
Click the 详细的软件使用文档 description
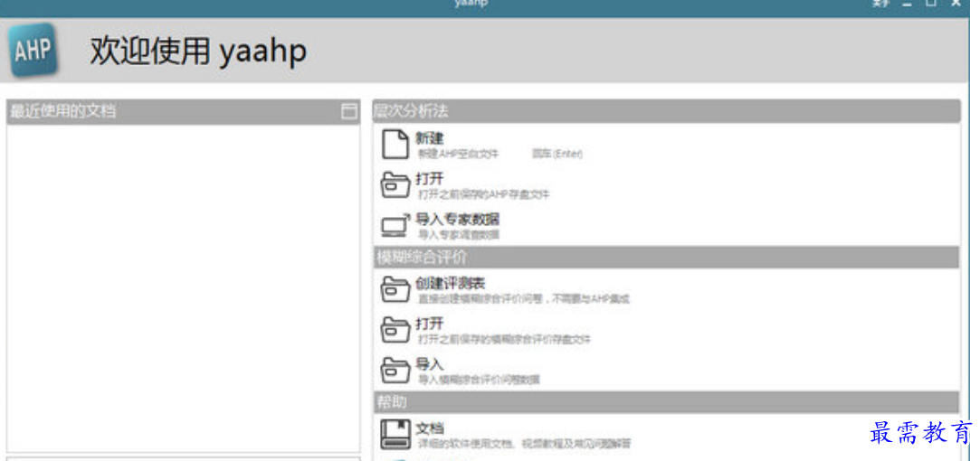coord(524,444)
